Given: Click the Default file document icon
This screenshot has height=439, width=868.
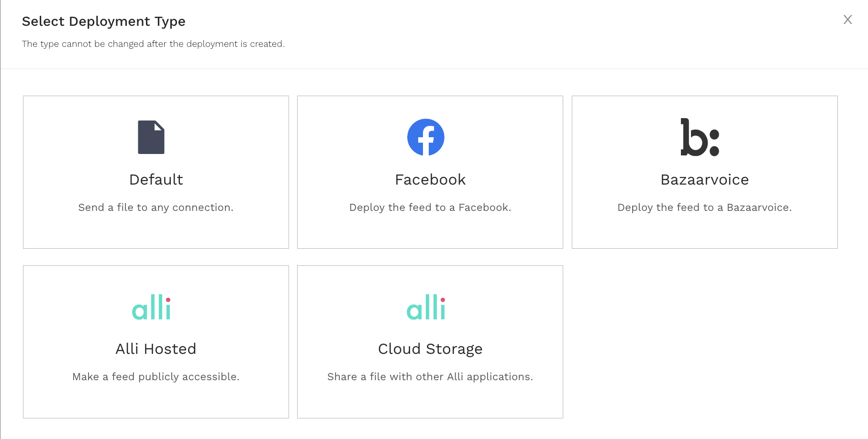Looking at the screenshot, I should (151, 137).
